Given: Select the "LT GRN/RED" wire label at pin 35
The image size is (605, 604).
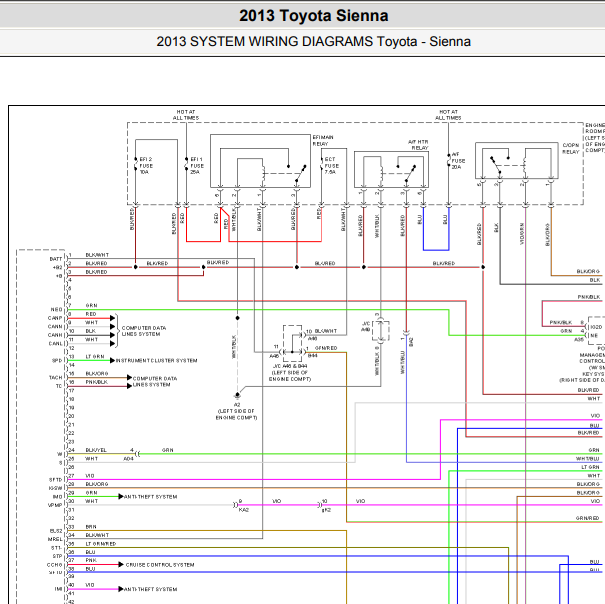Looking at the screenshot, I should click(101, 544).
